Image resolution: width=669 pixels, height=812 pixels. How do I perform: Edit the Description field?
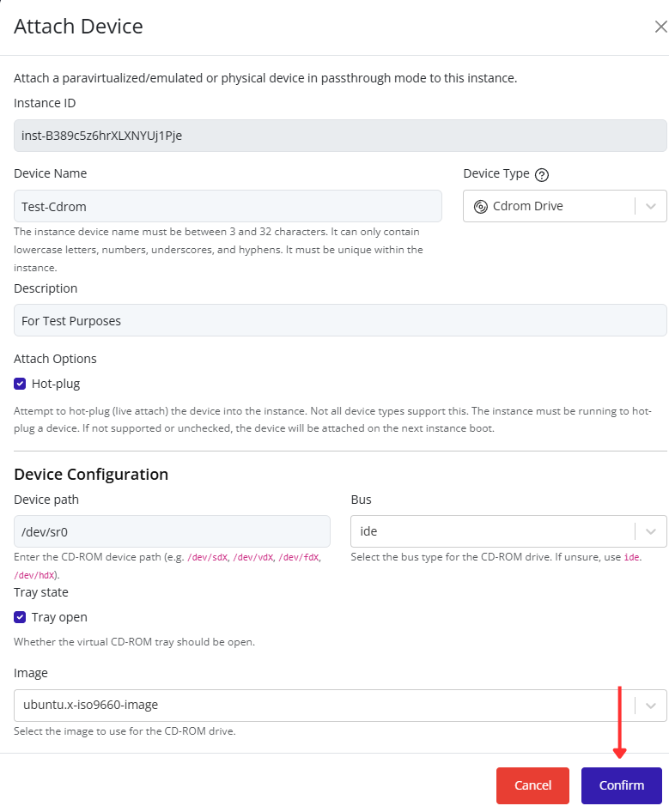[x=340, y=320]
